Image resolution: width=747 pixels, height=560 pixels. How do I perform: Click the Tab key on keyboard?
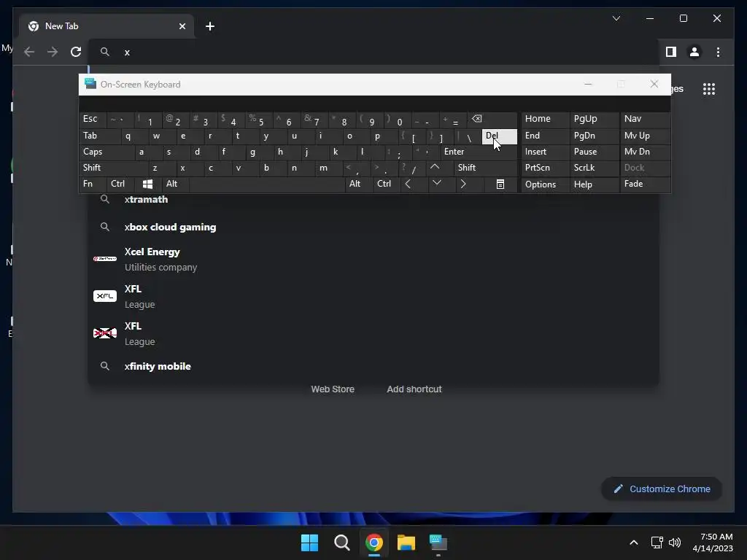click(100, 136)
